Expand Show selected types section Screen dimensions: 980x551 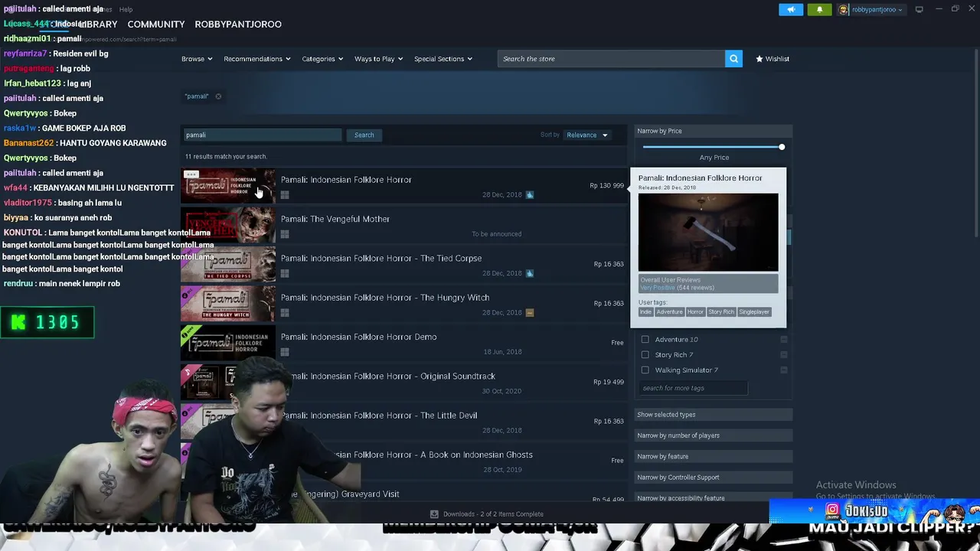[714, 415]
